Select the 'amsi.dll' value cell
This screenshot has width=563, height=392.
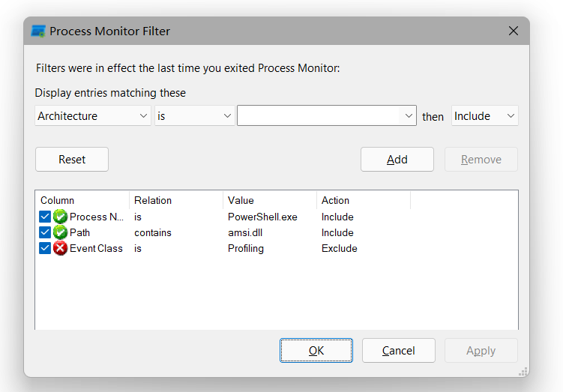[x=245, y=232]
